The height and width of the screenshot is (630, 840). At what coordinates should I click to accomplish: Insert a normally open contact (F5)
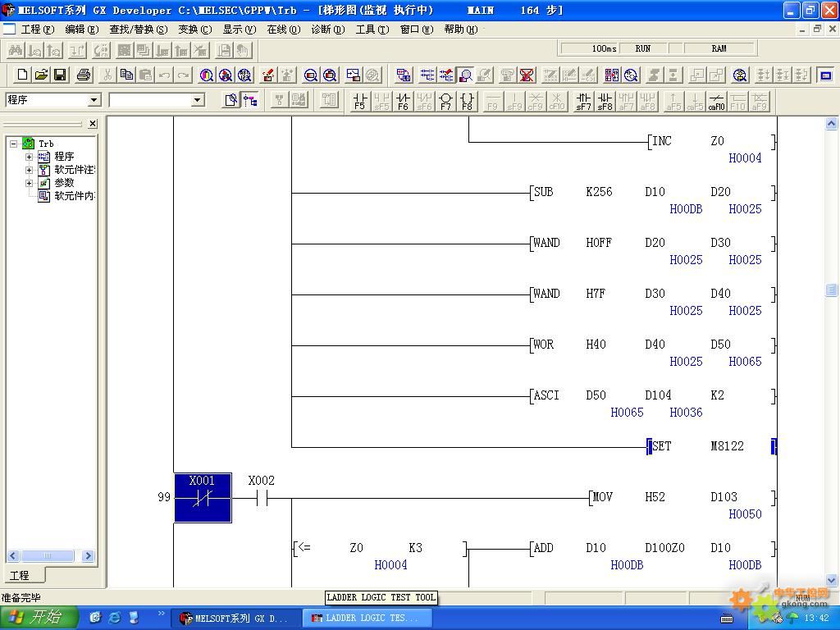(359, 100)
